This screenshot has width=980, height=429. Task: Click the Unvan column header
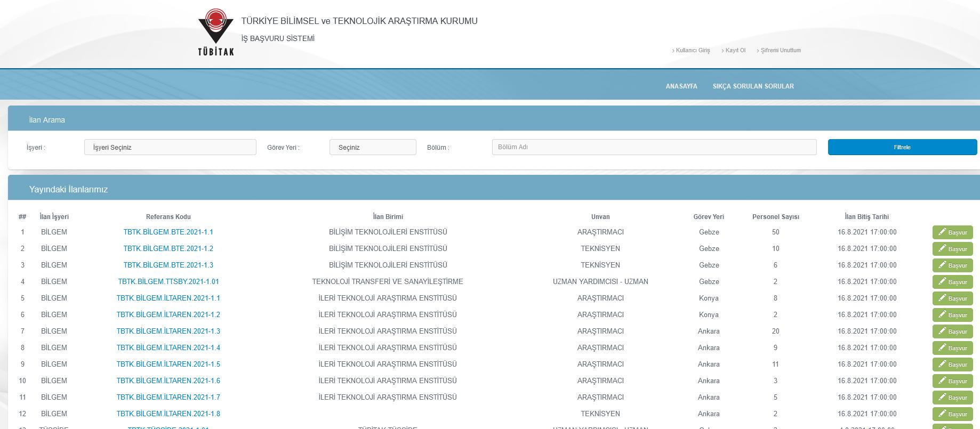(600, 217)
